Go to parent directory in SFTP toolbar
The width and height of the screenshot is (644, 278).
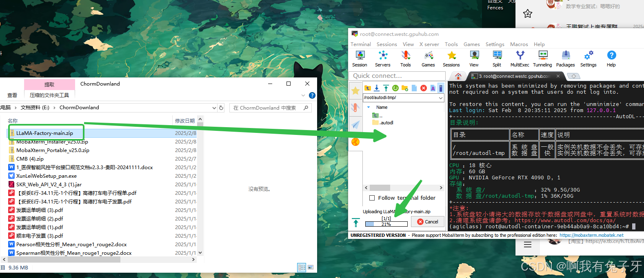(x=368, y=88)
